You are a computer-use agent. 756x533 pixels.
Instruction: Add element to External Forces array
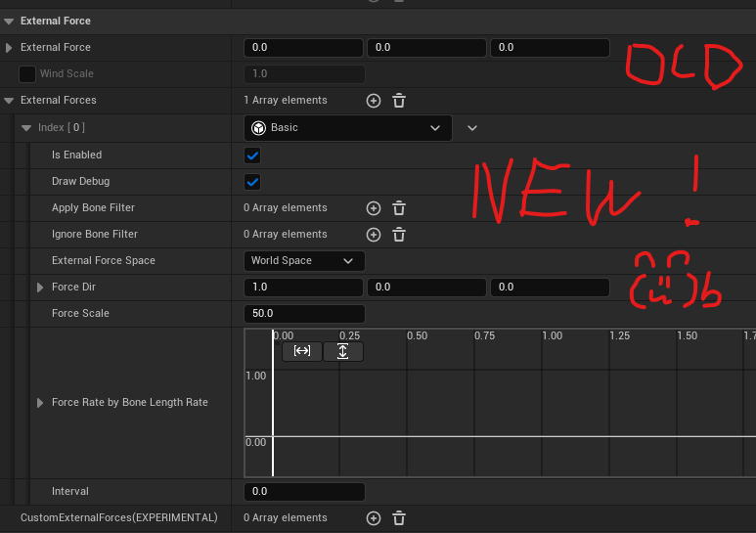click(x=374, y=101)
